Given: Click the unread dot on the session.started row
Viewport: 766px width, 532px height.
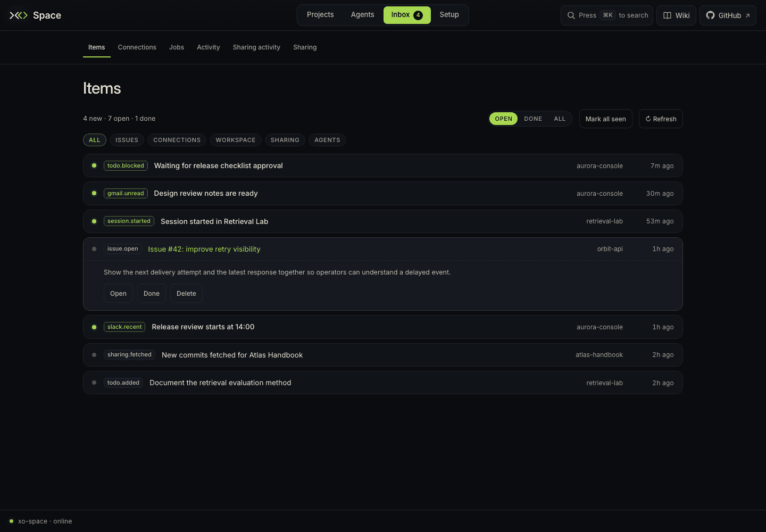Looking at the screenshot, I should pos(94,221).
